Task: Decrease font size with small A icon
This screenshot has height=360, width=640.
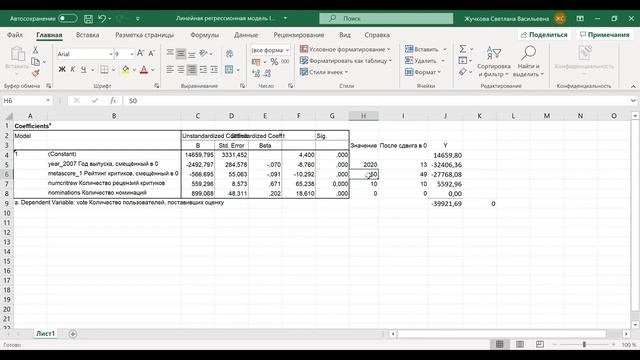Action: (151, 53)
